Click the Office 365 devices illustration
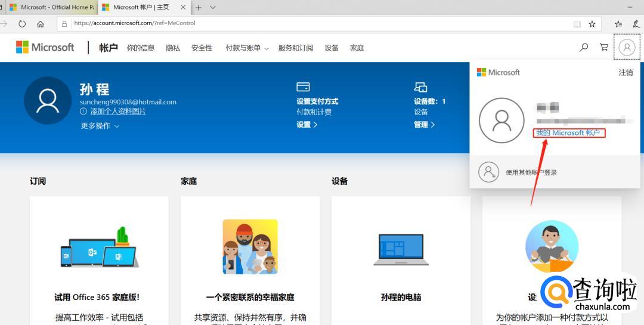This screenshot has height=325, width=644. point(99,247)
